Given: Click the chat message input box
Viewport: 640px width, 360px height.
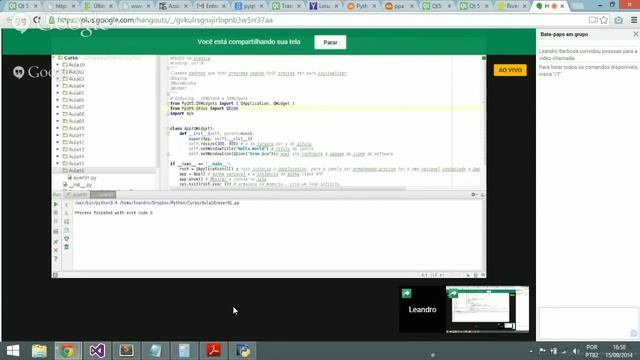Looking at the screenshot, I should 588,323.
